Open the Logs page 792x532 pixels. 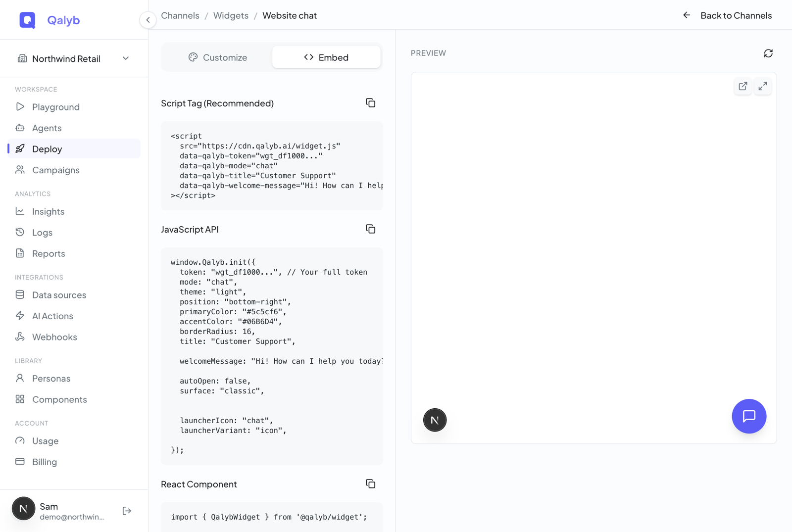[74, 232]
